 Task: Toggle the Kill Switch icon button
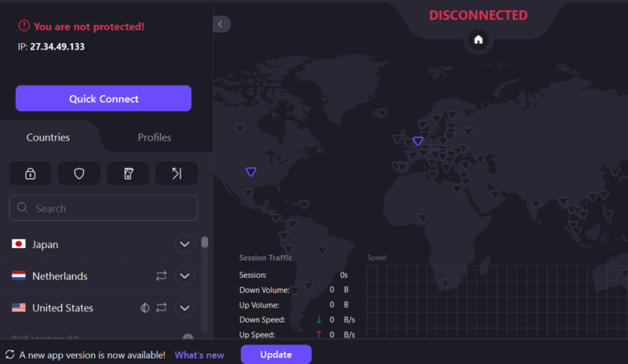click(128, 173)
